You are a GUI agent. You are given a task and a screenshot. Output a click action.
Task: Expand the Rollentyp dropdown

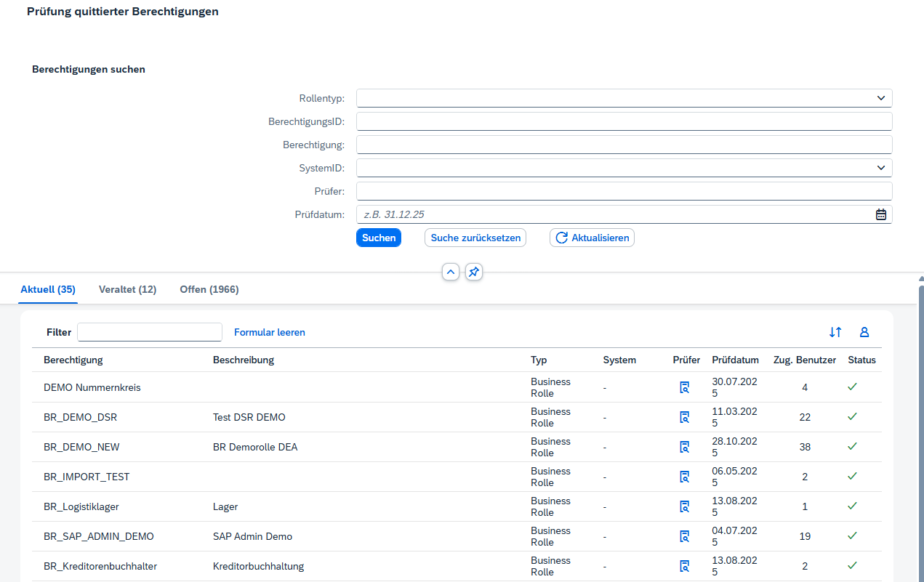(x=881, y=98)
